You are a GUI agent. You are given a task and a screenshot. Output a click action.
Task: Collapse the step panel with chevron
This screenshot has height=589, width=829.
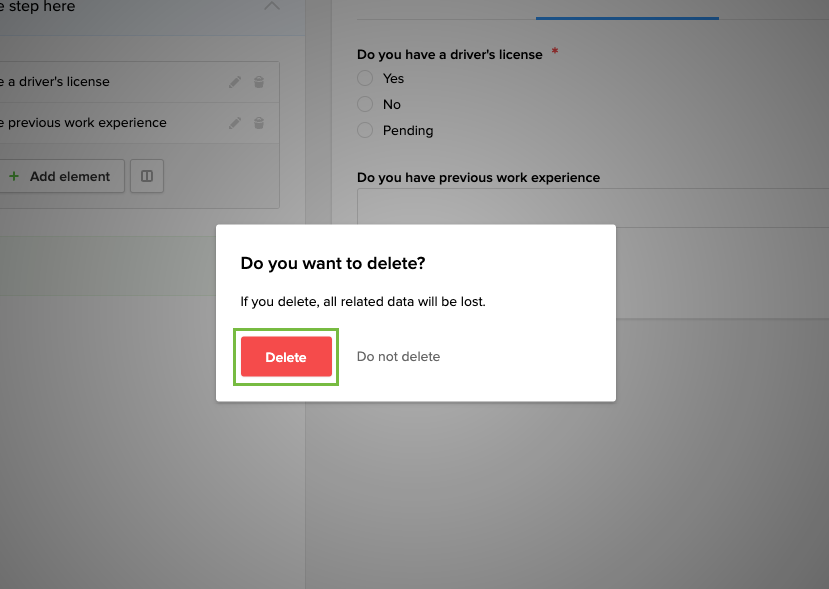[272, 7]
